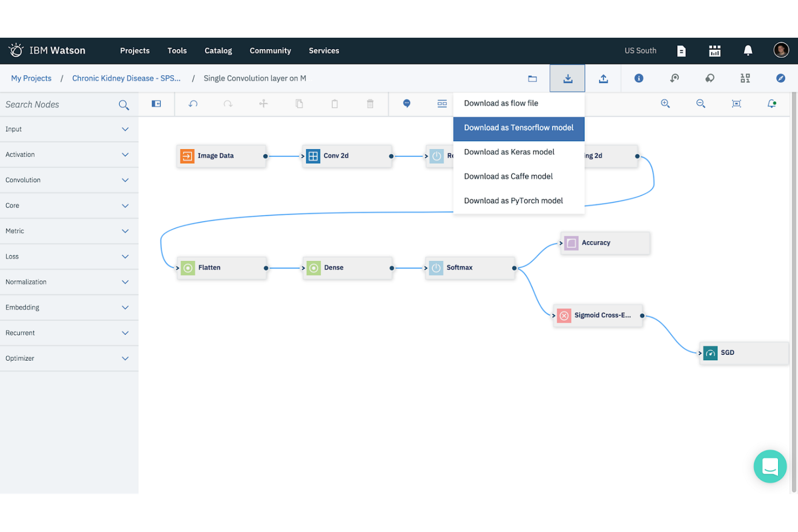Delete node using the trash icon
This screenshot has height=532, width=798.
pyautogui.click(x=370, y=103)
